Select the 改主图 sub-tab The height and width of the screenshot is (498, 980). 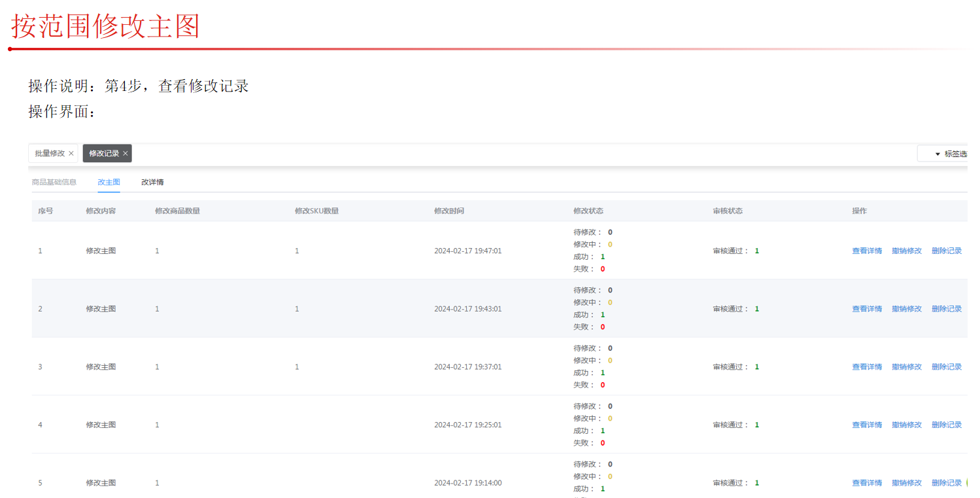click(109, 182)
